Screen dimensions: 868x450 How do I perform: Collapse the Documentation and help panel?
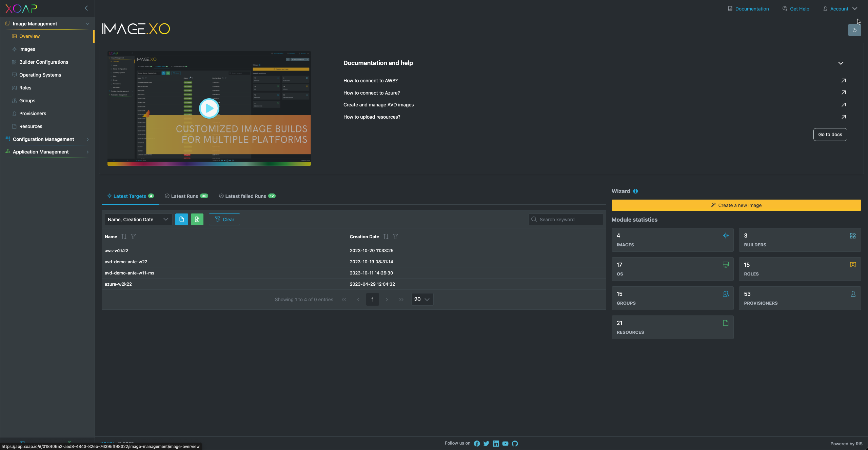[x=841, y=63]
